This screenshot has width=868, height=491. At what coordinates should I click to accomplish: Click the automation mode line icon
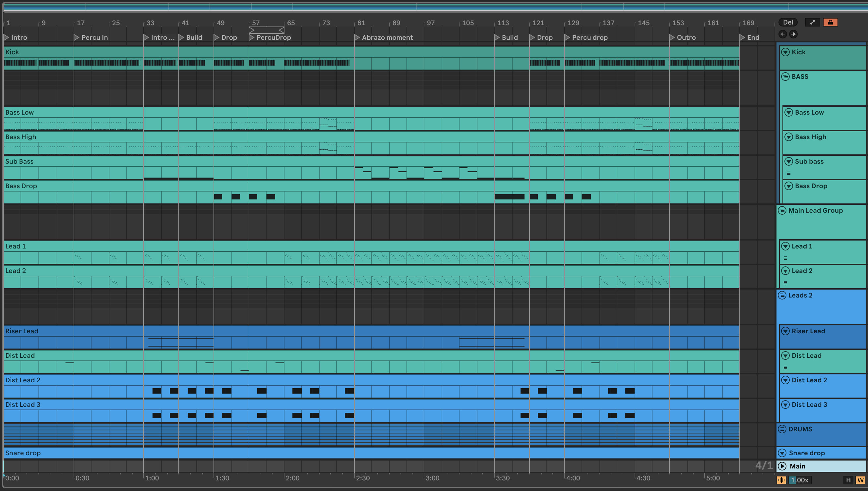pos(812,22)
